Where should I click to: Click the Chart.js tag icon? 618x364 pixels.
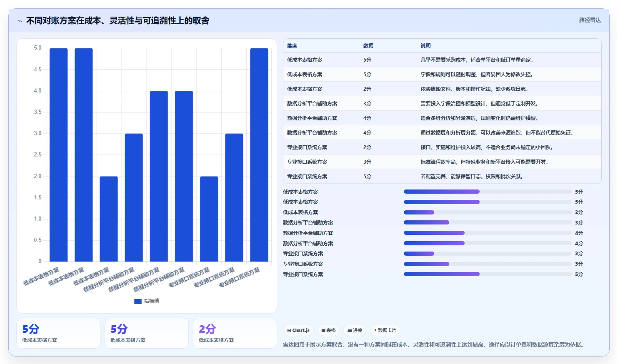[x=289, y=330]
